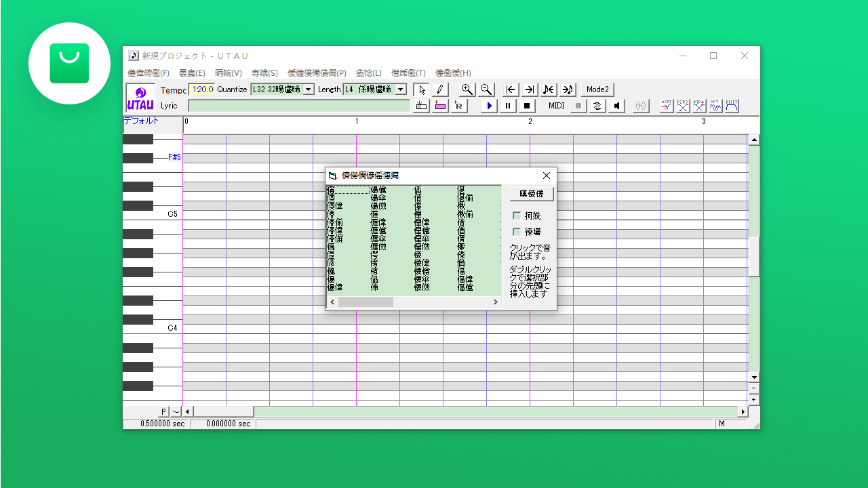
Task: Zoom out on the piano roll
Action: click(486, 89)
